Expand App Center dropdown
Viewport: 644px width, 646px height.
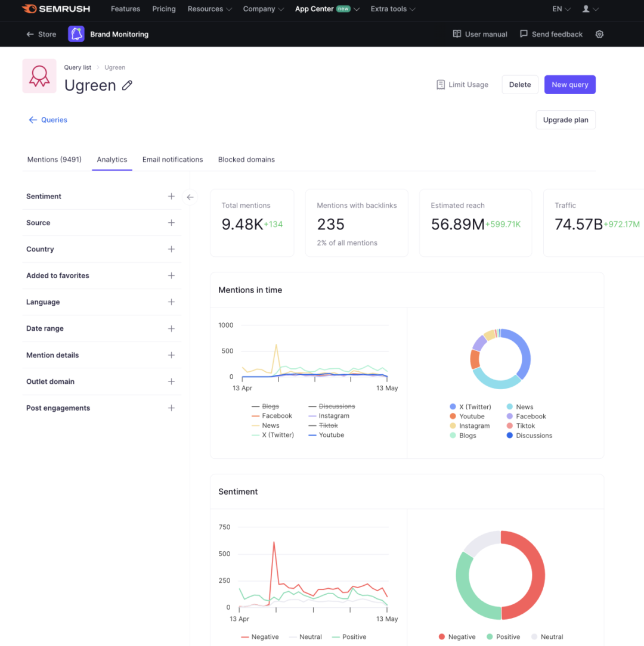click(327, 9)
